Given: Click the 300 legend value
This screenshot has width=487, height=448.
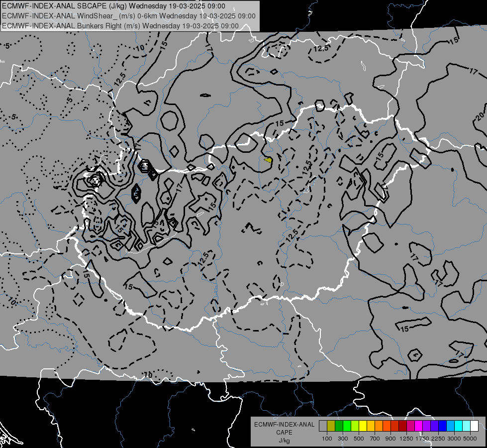Looking at the screenshot, I should [343, 439].
